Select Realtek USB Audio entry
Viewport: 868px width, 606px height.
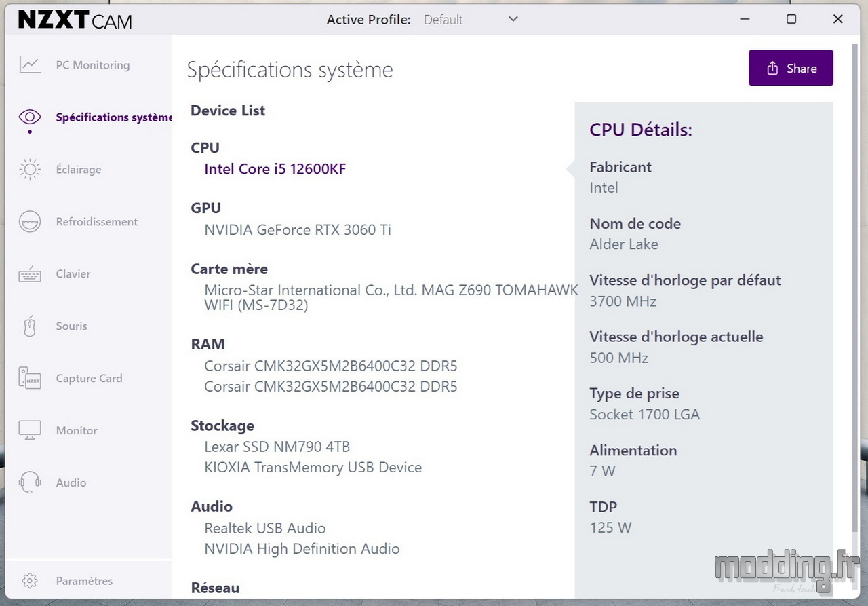coord(265,528)
